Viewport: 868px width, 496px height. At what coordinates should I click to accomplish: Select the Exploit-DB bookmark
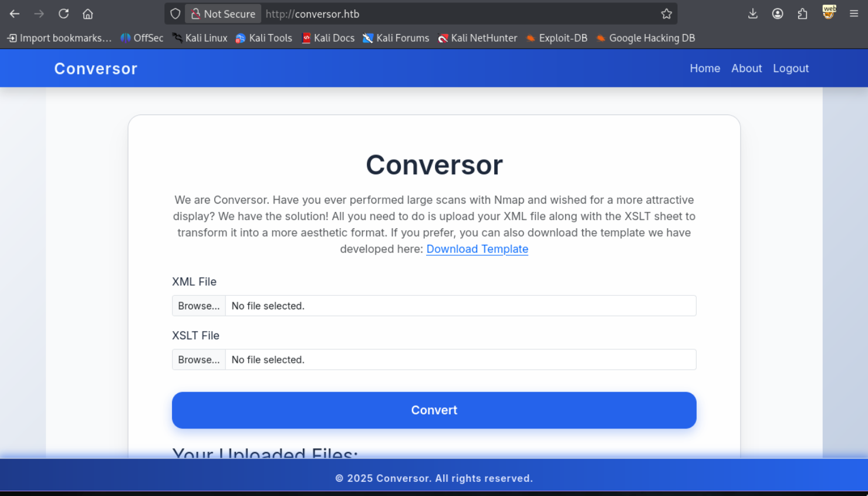pos(556,38)
